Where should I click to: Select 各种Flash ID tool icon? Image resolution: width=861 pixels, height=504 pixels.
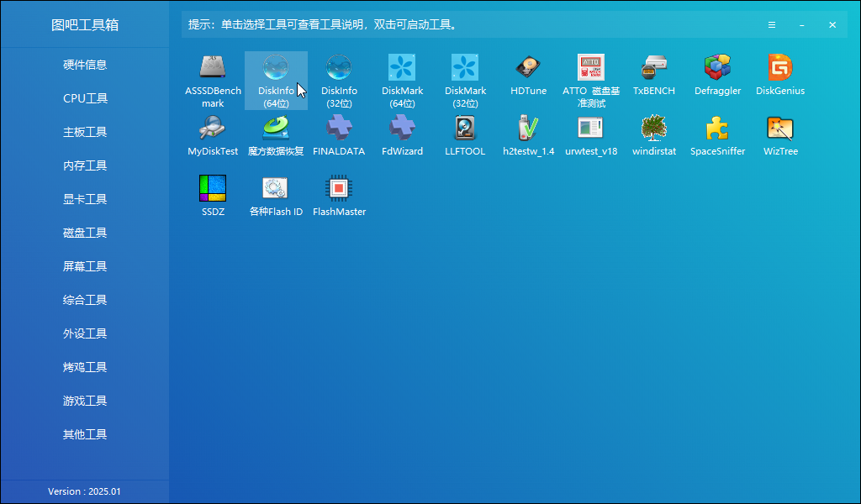pyautogui.click(x=276, y=188)
